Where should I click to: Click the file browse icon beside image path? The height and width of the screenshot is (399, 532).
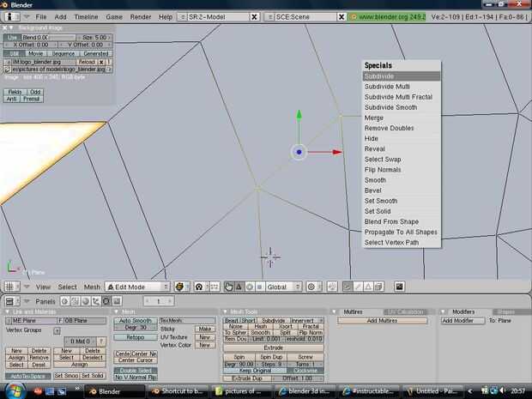click(7, 70)
